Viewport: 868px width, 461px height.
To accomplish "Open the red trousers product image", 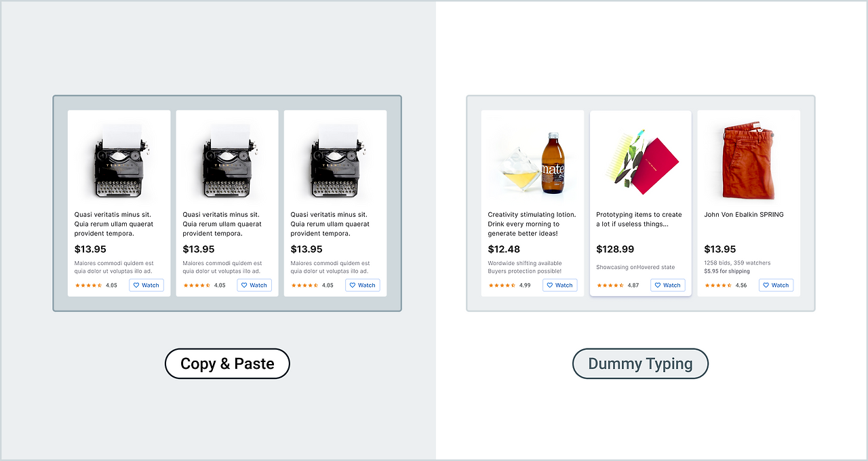I will click(749, 161).
